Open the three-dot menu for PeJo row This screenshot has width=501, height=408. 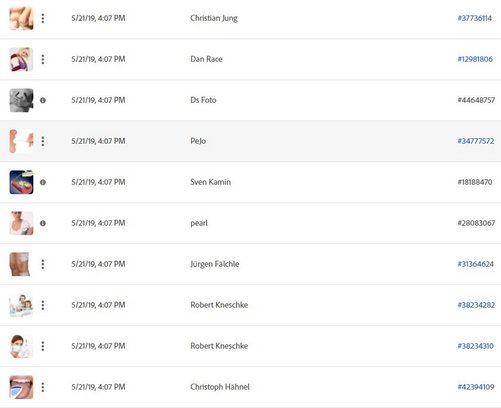(43, 141)
